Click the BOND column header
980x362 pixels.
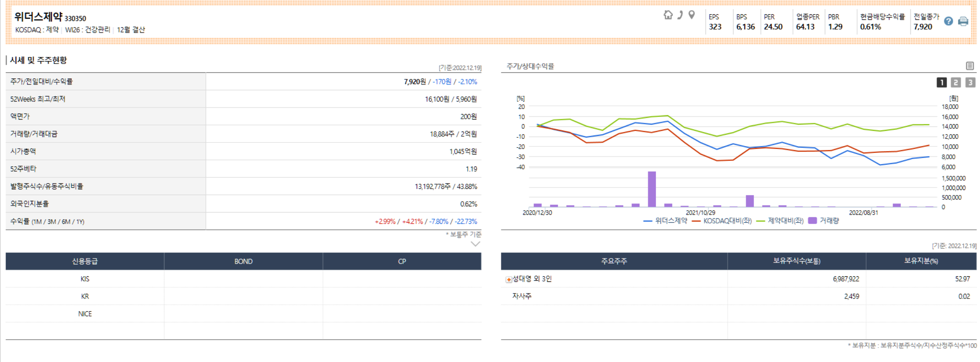pyautogui.click(x=243, y=261)
